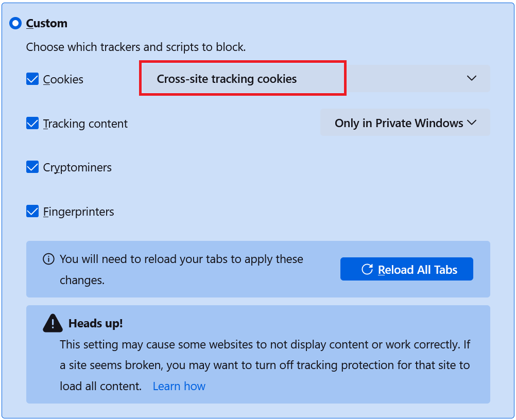The width and height of the screenshot is (516, 420).
Task: Uncheck the Cookies checkbox
Action: click(x=32, y=79)
